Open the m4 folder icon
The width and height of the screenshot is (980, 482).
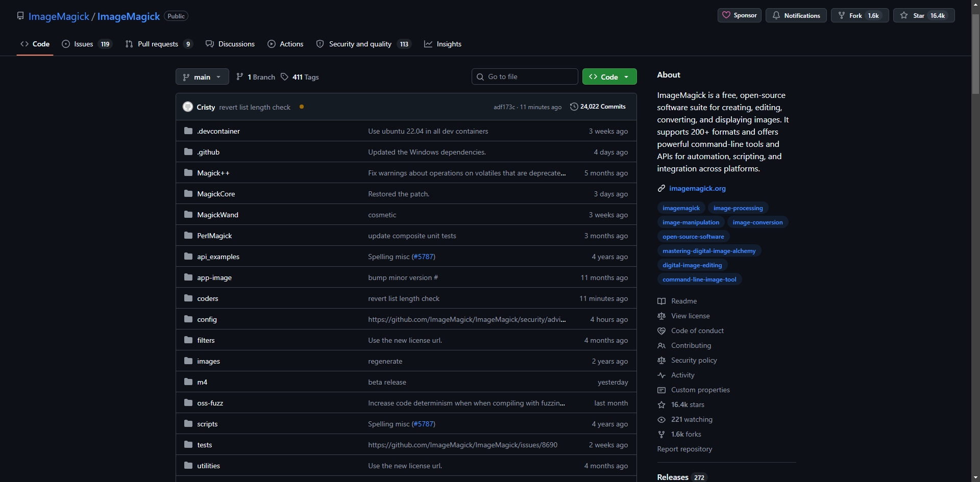[x=188, y=382]
